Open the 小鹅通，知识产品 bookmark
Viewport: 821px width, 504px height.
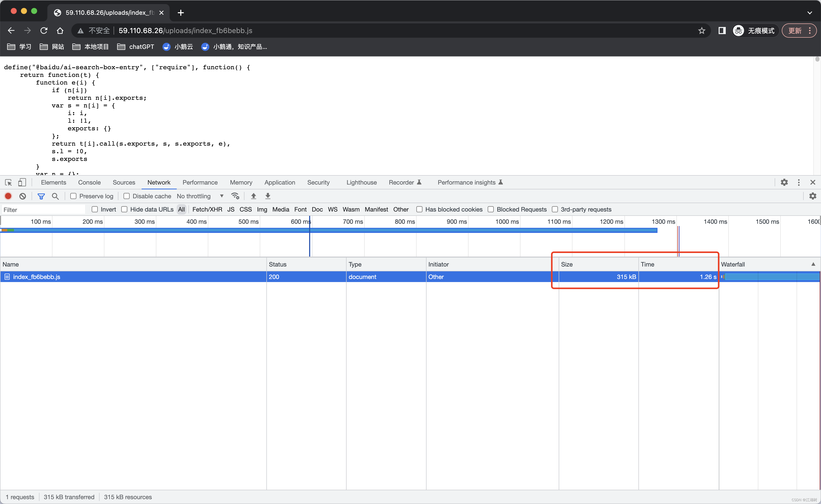[x=234, y=47]
